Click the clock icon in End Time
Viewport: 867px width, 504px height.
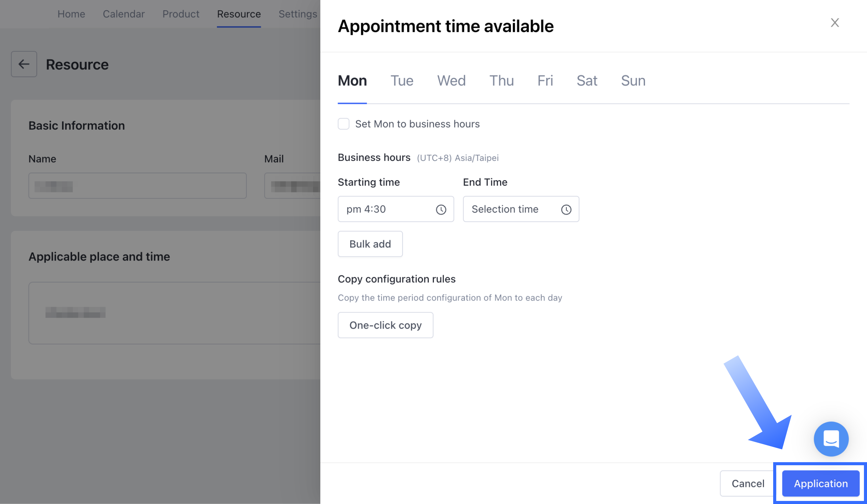[566, 209]
